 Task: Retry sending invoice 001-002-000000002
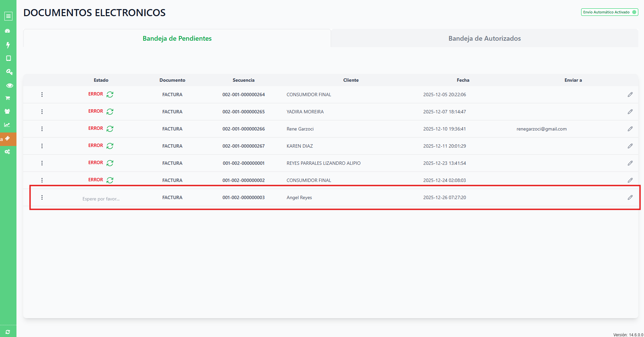(x=110, y=180)
